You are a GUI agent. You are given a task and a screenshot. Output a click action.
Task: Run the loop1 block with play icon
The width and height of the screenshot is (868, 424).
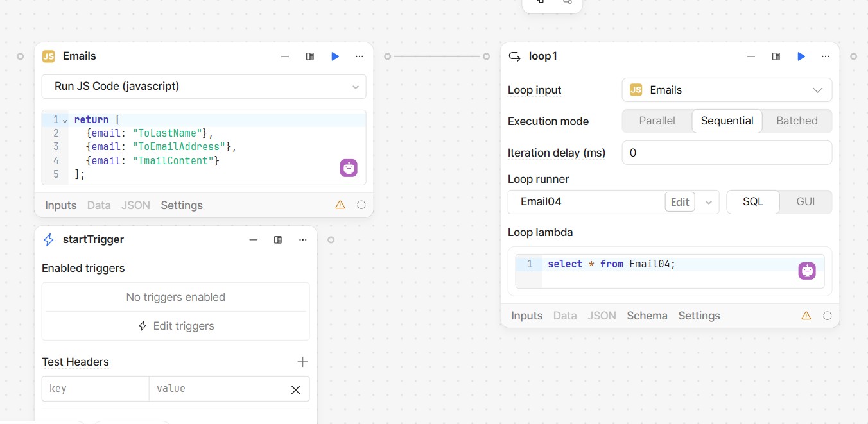[x=801, y=56]
